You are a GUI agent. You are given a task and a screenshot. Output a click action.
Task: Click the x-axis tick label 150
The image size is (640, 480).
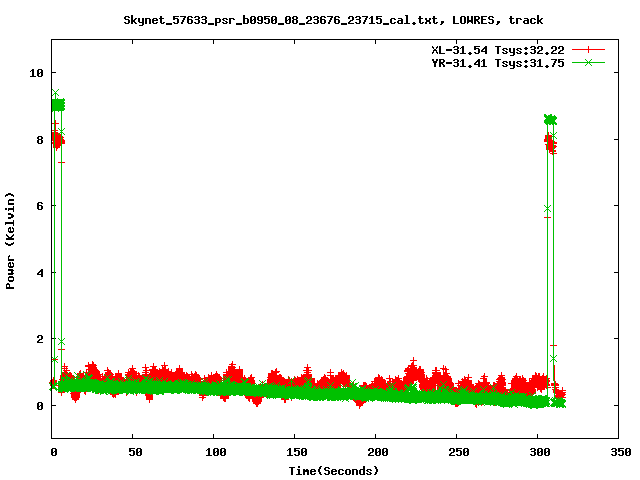[x=297, y=452]
